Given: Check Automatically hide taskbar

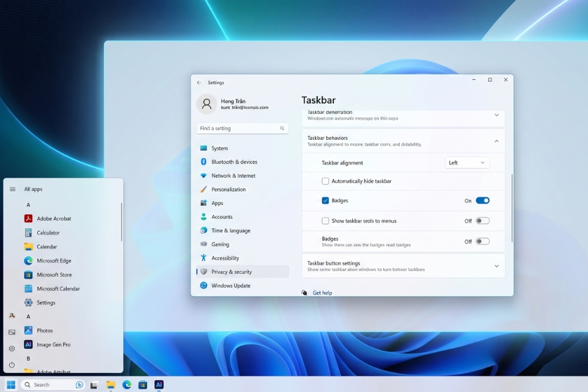Looking at the screenshot, I should [x=325, y=181].
